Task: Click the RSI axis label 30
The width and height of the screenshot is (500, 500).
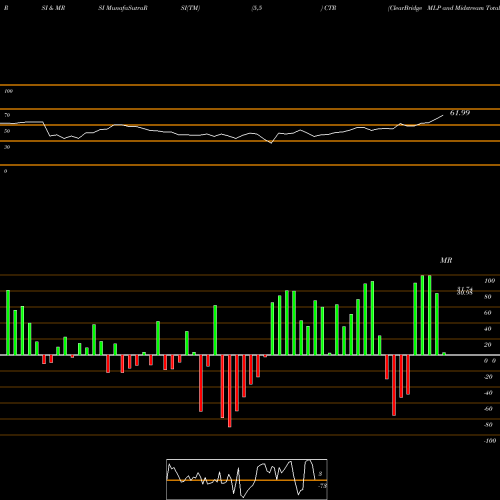Action: 7,147
